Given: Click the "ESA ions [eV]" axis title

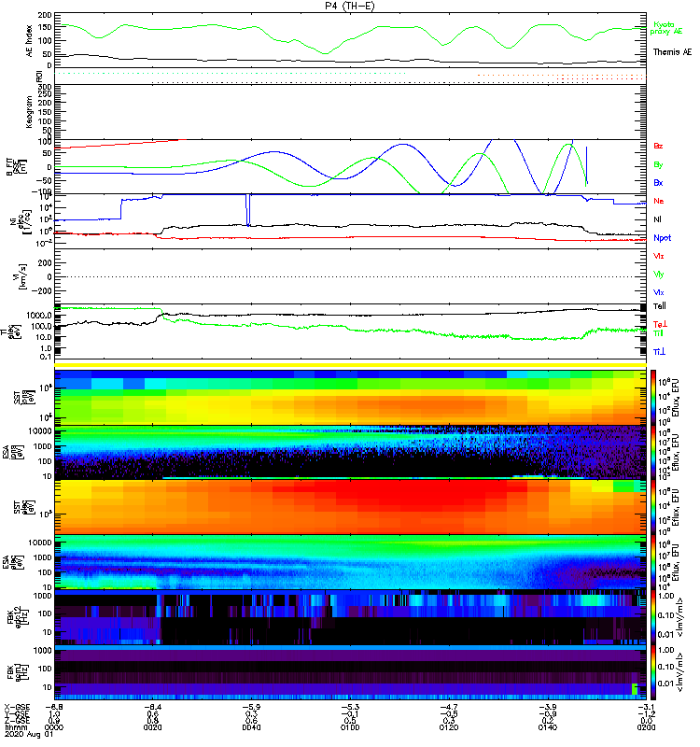Looking at the screenshot, I should click(12, 453).
